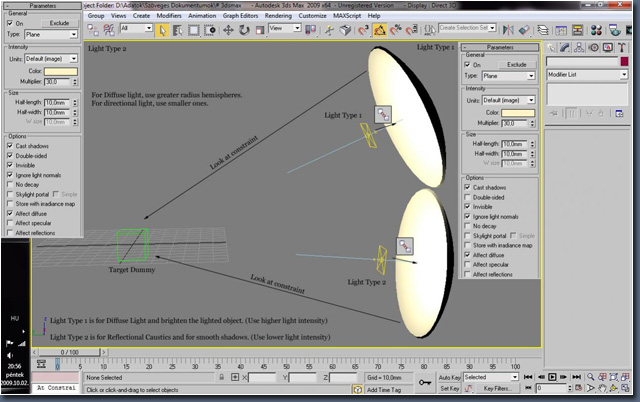Open Type Plane dropdown in Light Type 2 panel
Image resolution: width=640 pixels, height=402 pixels.
coord(51,34)
